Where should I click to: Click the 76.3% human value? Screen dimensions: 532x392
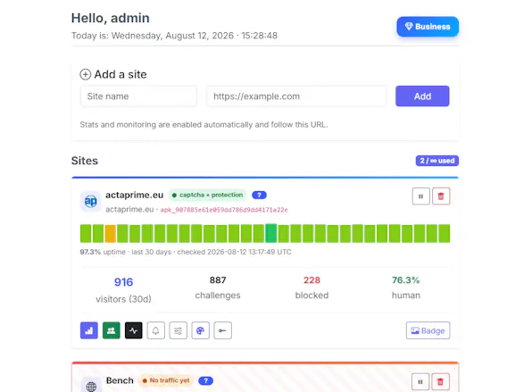[406, 280]
